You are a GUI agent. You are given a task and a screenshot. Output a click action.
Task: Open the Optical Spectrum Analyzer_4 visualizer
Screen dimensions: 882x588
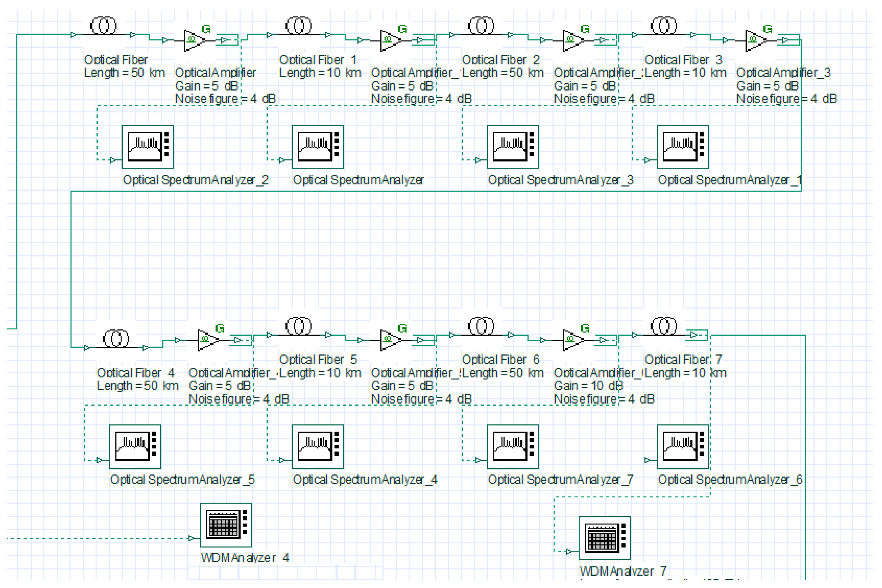tap(318, 446)
